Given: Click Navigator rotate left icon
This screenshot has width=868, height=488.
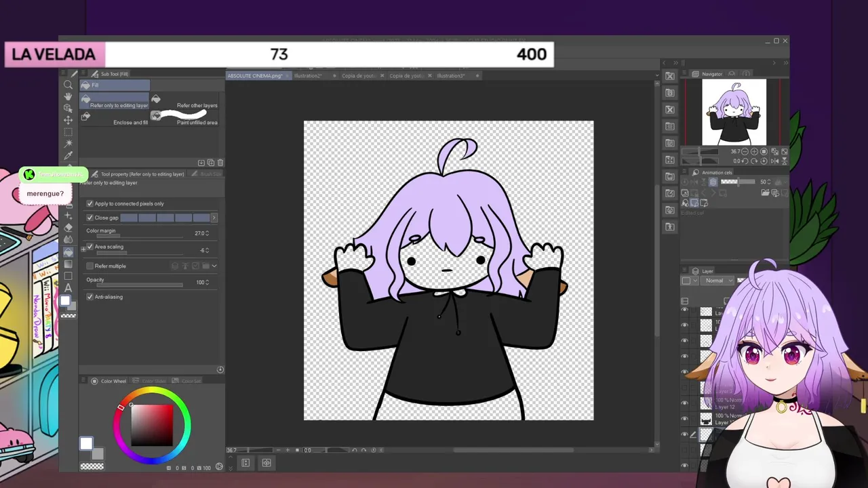Looking at the screenshot, I should click(745, 161).
